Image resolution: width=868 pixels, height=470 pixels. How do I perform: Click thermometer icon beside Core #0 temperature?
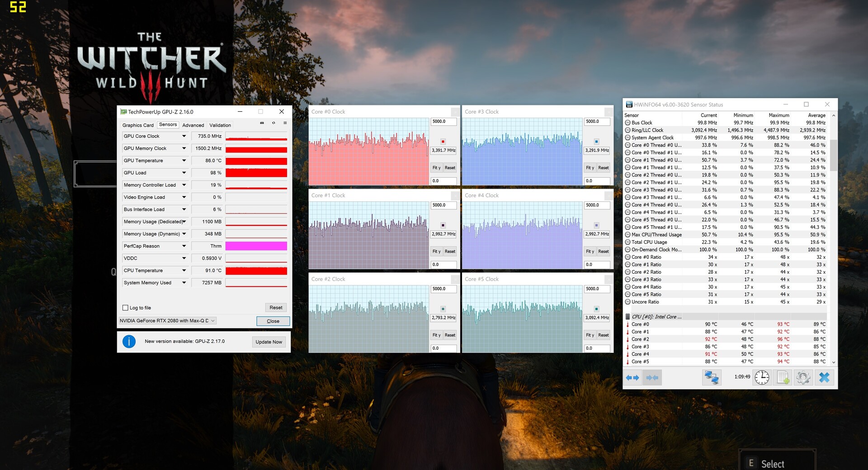click(627, 324)
